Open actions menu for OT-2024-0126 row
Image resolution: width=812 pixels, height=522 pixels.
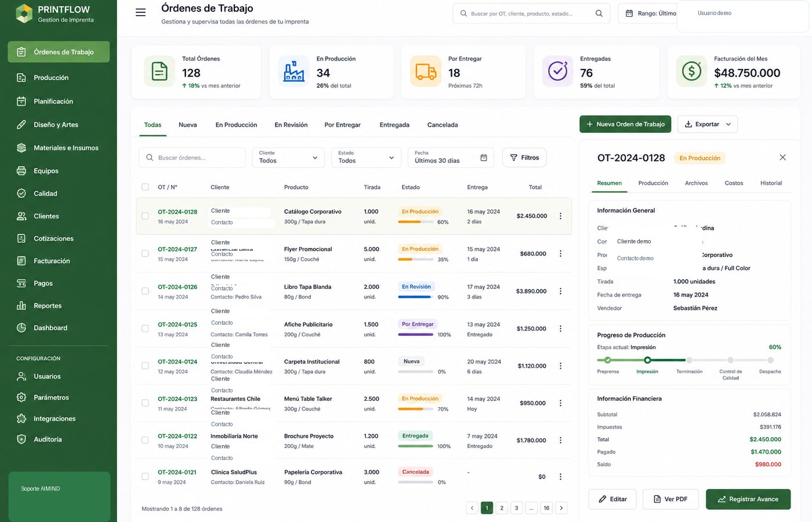point(560,291)
